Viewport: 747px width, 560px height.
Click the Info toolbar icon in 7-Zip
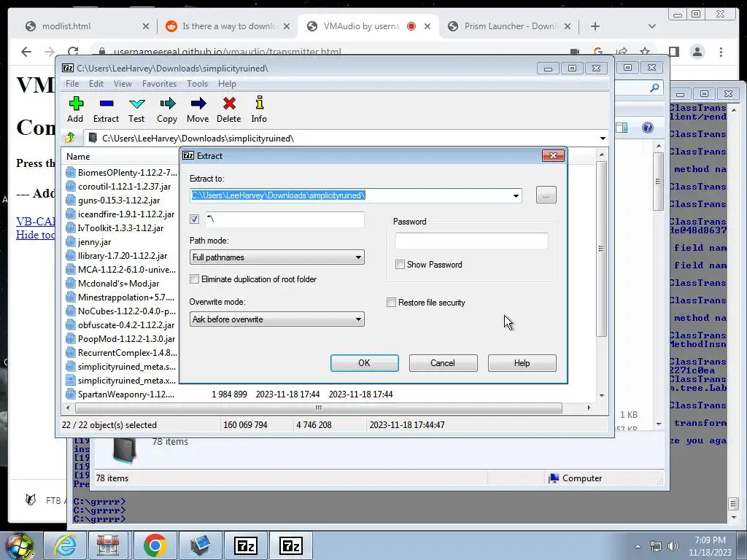(x=259, y=103)
